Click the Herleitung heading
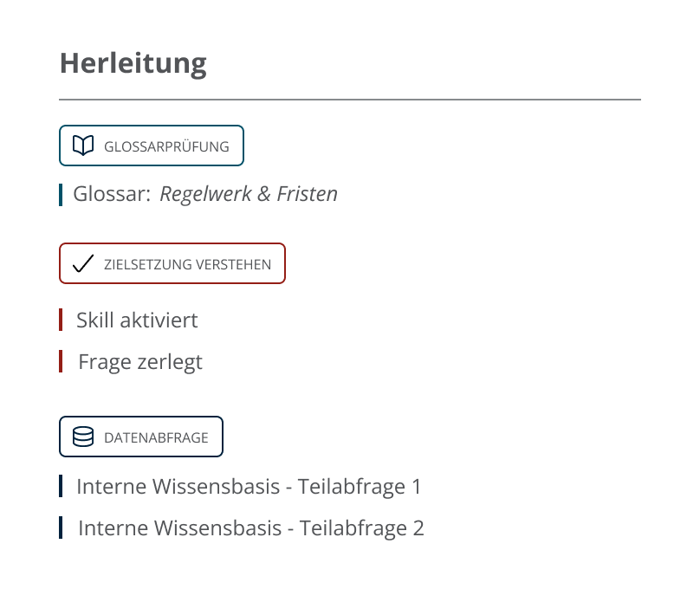 pyautogui.click(x=133, y=63)
